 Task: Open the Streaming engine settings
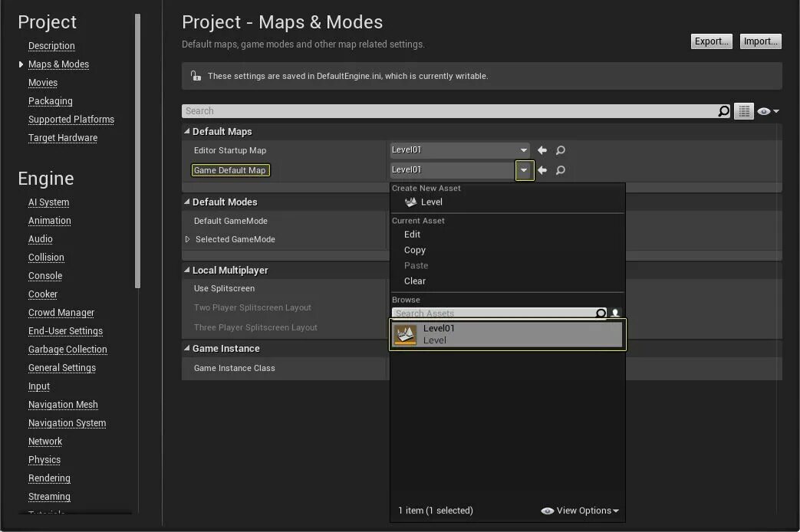point(50,496)
